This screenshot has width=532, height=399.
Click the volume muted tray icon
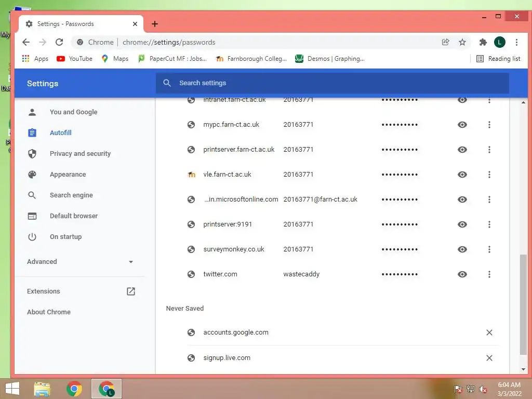[483, 389]
